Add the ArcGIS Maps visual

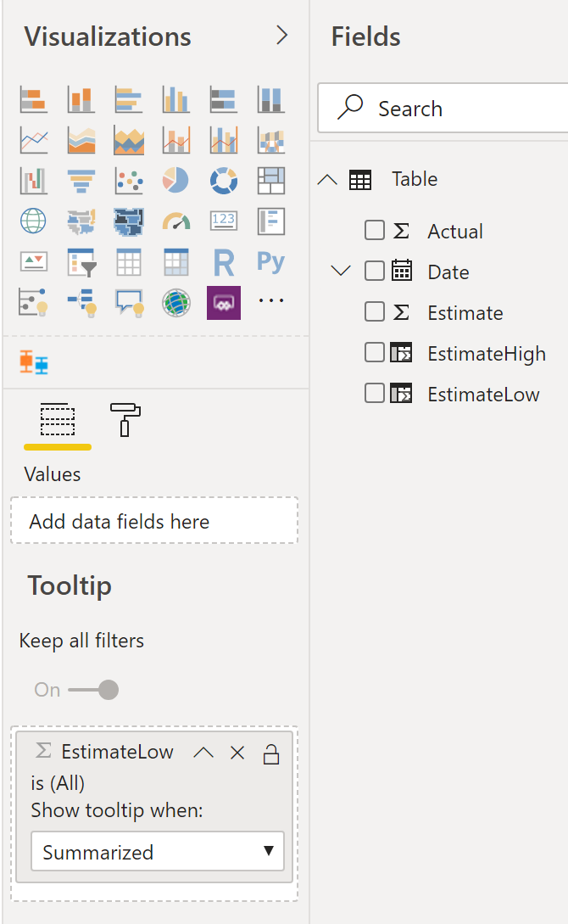(x=176, y=302)
